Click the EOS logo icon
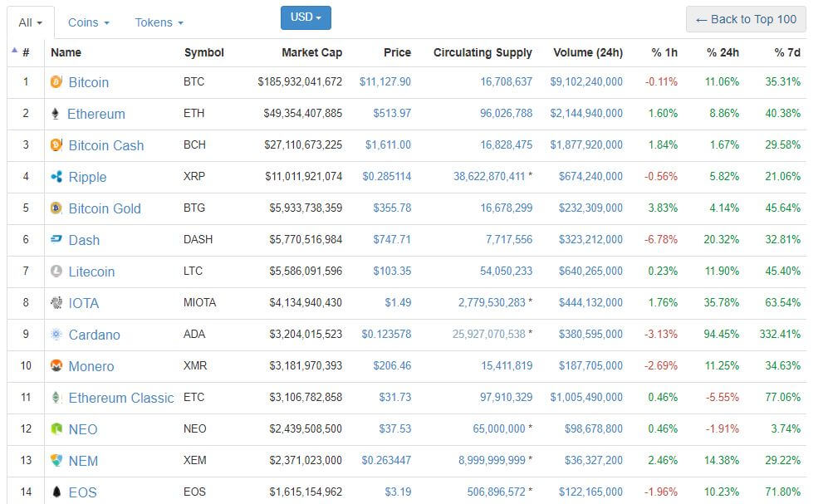828x504 pixels. (56, 492)
